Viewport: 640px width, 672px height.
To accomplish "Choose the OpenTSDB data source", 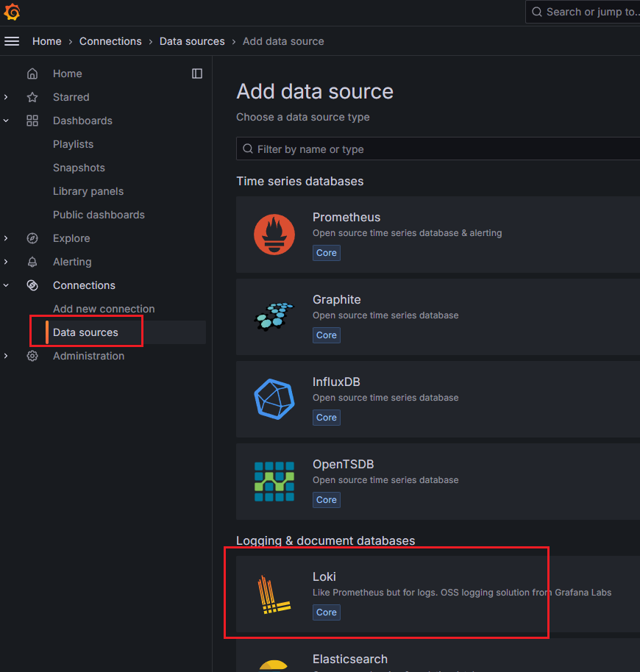I will (x=438, y=482).
